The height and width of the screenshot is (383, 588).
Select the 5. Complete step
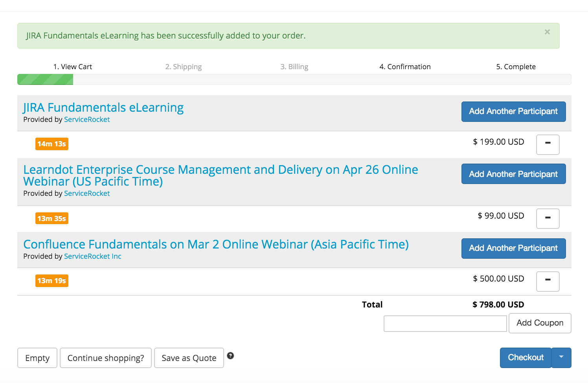tap(516, 67)
